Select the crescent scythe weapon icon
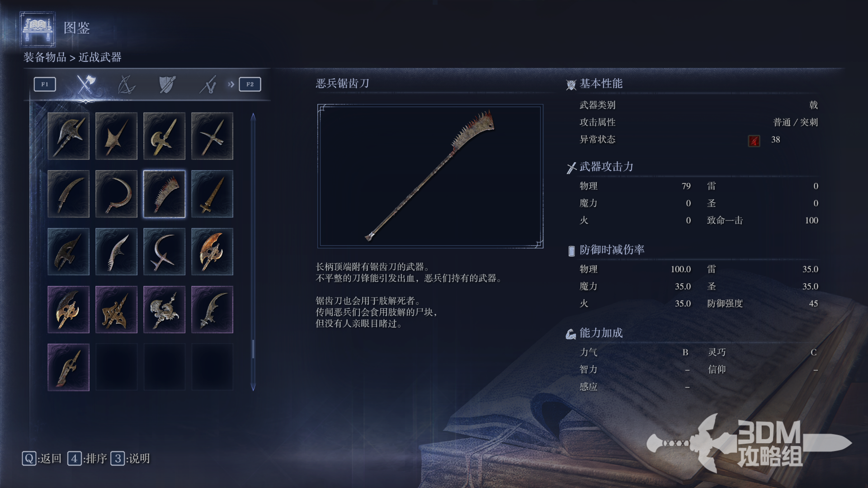Screen dimensions: 868x488 tap(164, 252)
